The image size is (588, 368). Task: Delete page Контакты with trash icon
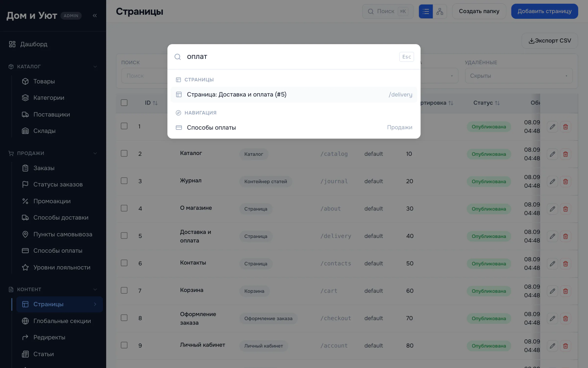[565, 264]
